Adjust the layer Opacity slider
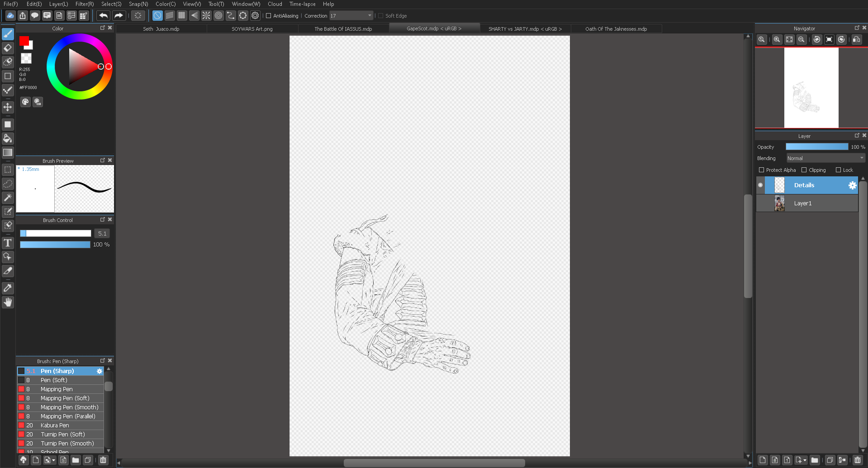868x468 pixels. (816, 147)
